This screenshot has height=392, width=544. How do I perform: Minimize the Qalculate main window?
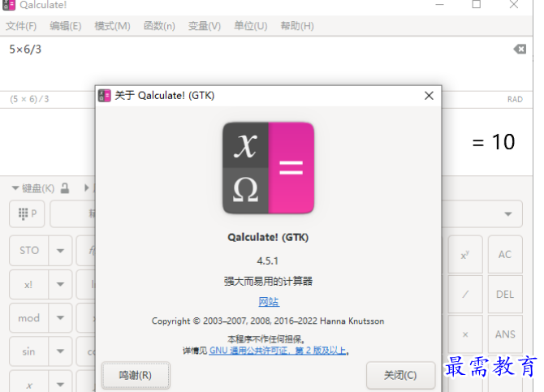point(439,5)
